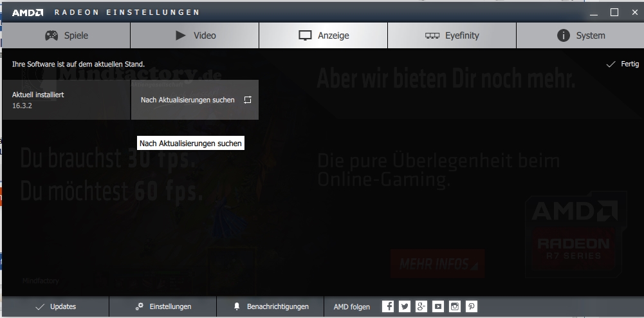Open AMD Pinterest icon
The width and height of the screenshot is (644, 318).
point(472,306)
